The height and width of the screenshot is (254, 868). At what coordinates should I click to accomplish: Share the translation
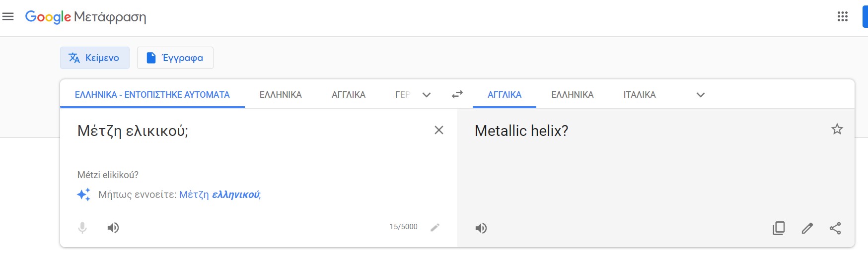[x=835, y=228]
